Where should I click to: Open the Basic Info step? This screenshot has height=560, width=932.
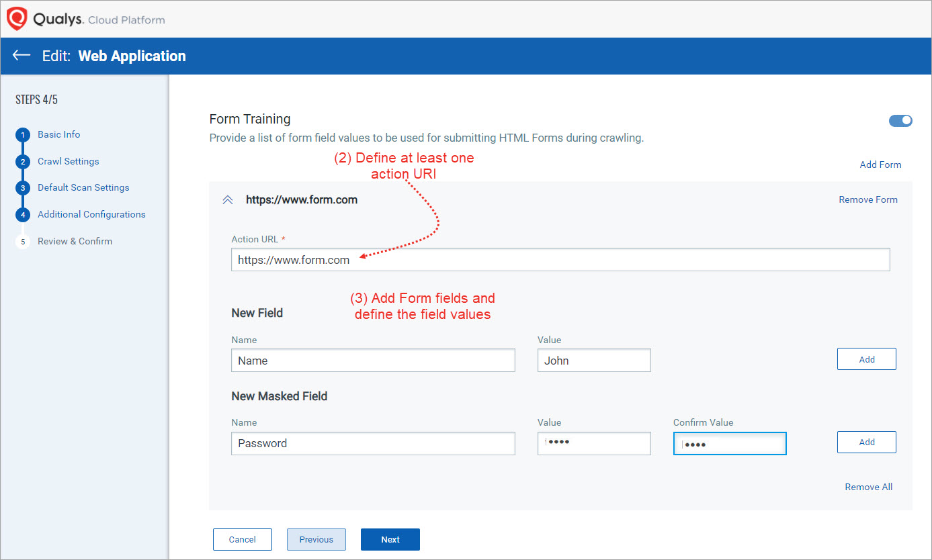(58, 134)
